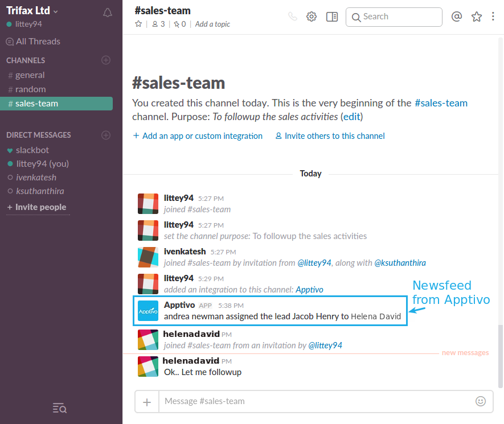Switch to the random channel
Viewport: 504px width, 424px height.
[27, 89]
